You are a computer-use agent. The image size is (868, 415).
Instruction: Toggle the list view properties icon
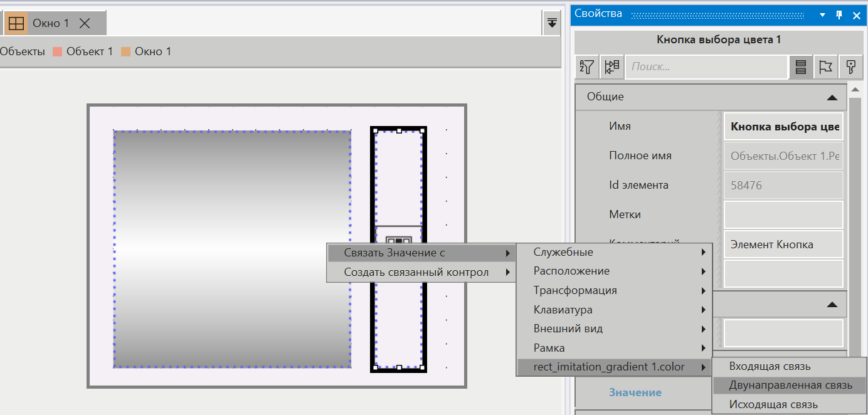(x=800, y=67)
